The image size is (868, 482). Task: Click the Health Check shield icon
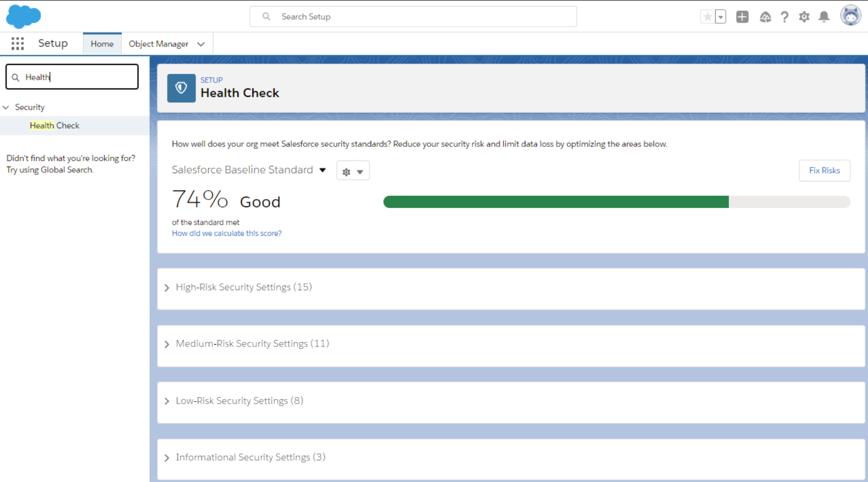181,88
